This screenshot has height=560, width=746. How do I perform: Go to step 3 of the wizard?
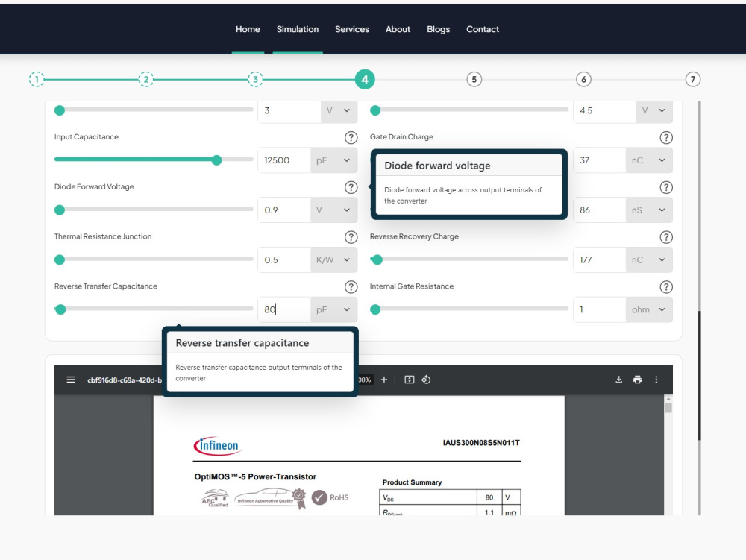pyautogui.click(x=255, y=79)
